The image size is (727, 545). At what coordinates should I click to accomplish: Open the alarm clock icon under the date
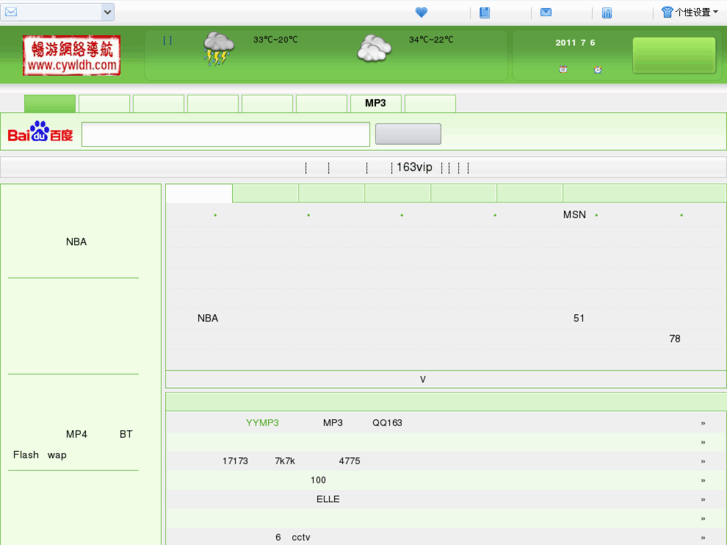pyautogui.click(x=598, y=70)
